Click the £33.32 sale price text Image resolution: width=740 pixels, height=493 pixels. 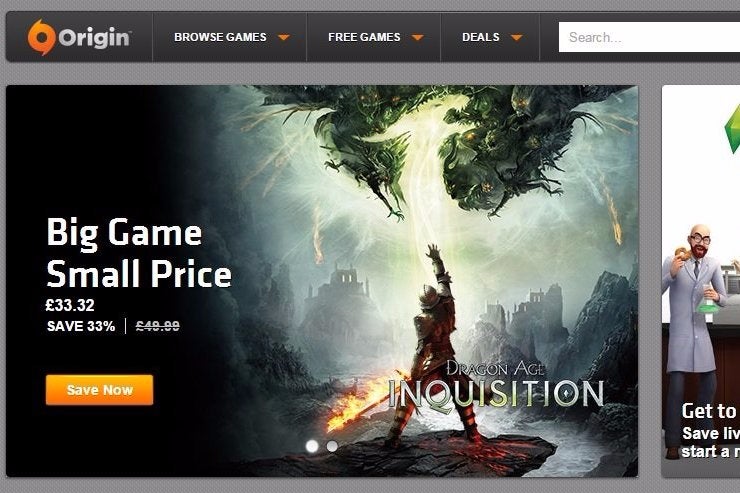(x=70, y=305)
